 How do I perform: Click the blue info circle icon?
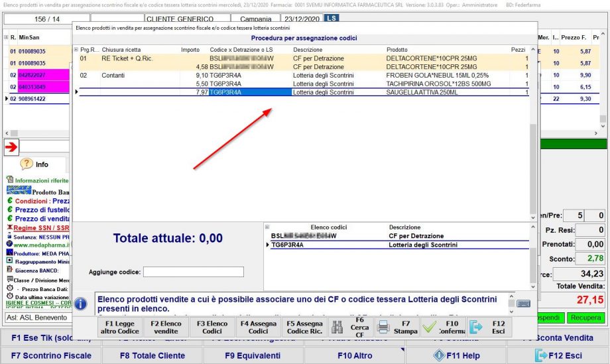(x=81, y=304)
